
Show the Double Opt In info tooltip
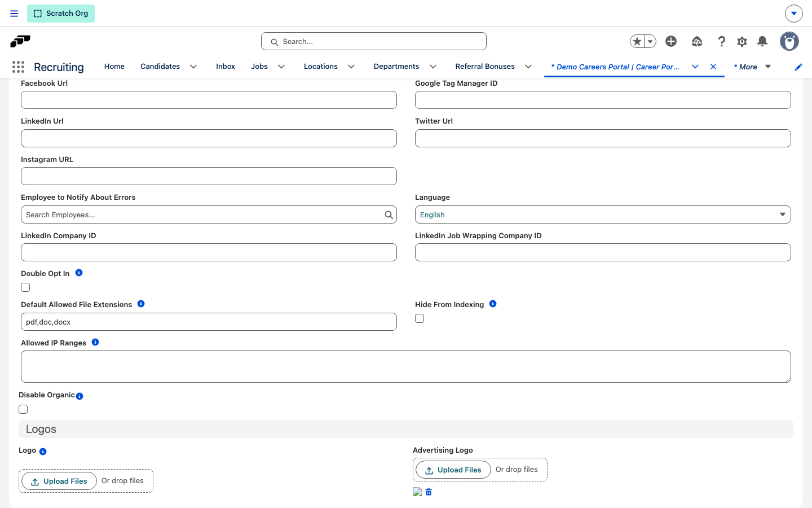tap(79, 273)
